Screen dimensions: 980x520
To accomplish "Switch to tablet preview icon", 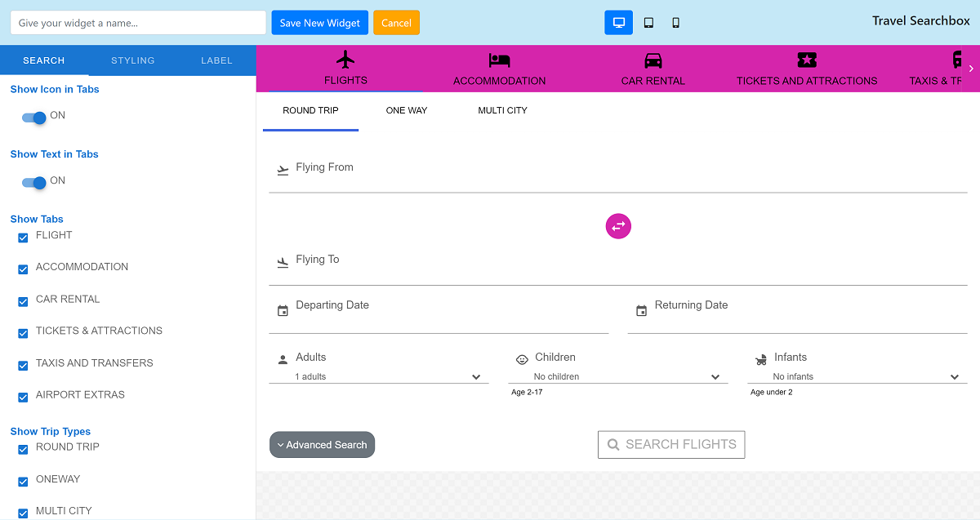I will (x=648, y=23).
